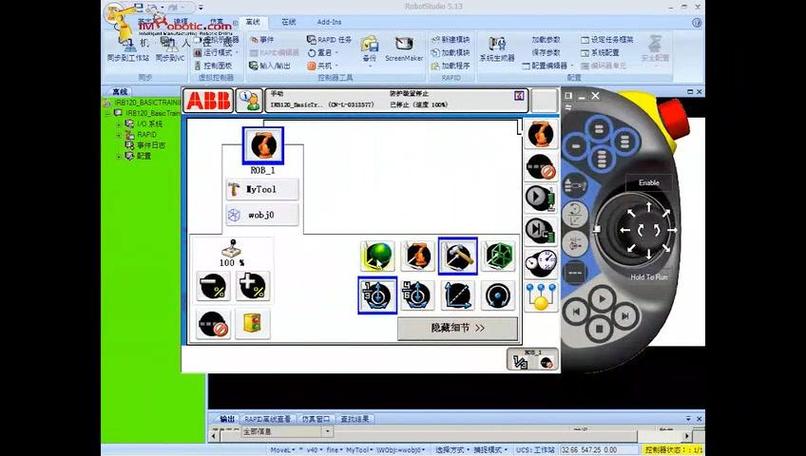Viewport: 806px width, 456px height.
Task: Increase jog speed with plus percent button
Action: (x=252, y=286)
